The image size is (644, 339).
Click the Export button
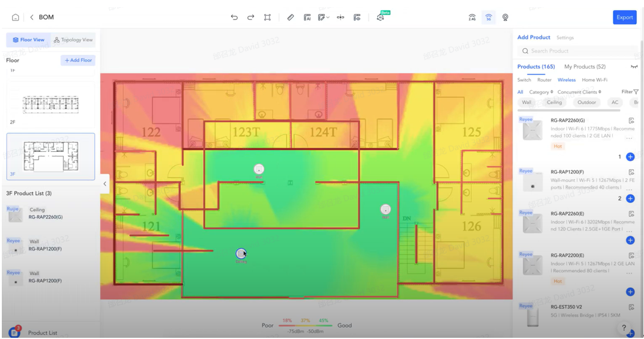pyautogui.click(x=625, y=17)
